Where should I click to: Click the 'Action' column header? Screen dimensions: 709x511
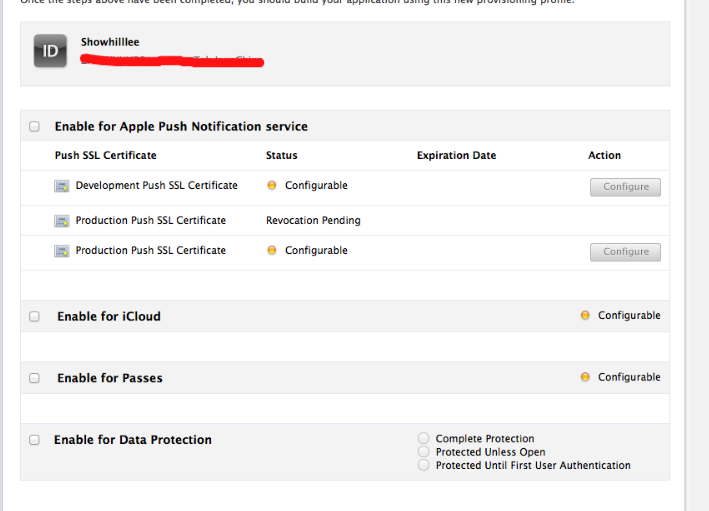[604, 155]
